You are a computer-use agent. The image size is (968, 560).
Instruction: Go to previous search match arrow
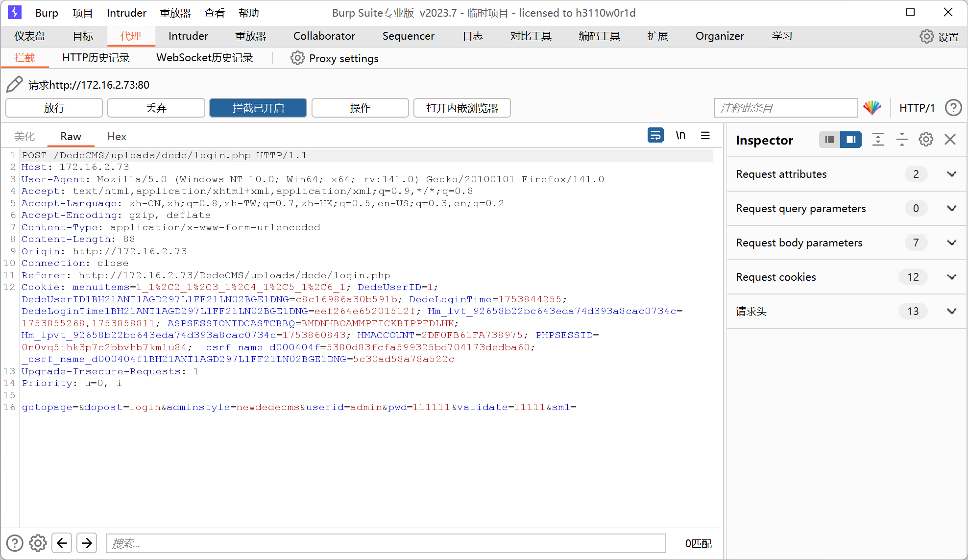tap(62, 543)
